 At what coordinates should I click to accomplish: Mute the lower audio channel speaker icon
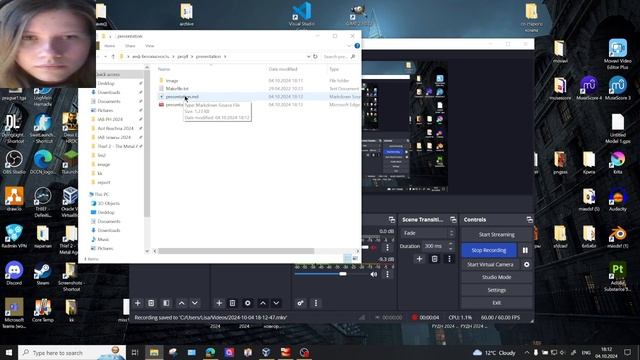(x=373, y=274)
